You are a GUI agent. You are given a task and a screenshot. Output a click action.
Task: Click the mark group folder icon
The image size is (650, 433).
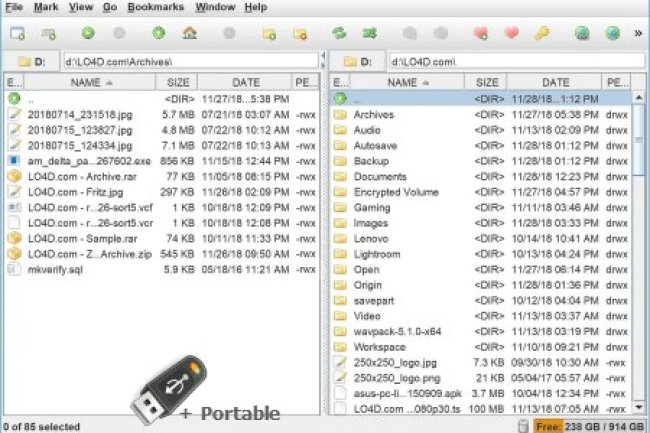click(269, 34)
